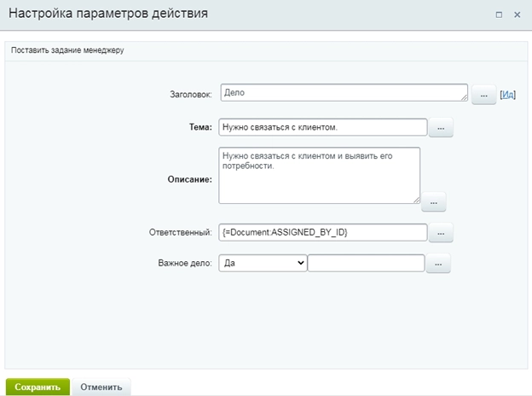The width and height of the screenshot is (532, 396).
Task: Open value picker beside Важное дело field
Action: click(x=438, y=263)
